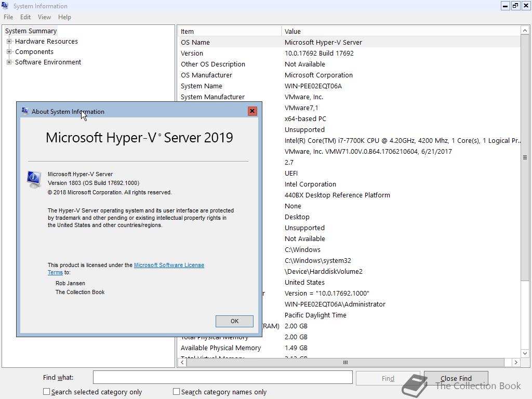Click the Item column header
Image resolution: width=532 pixels, height=399 pixels.
point(229,31)
